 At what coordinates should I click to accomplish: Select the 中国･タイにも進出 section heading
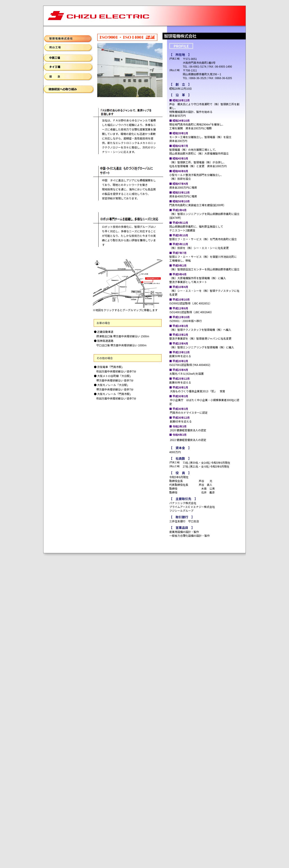(x=126, y=171)
